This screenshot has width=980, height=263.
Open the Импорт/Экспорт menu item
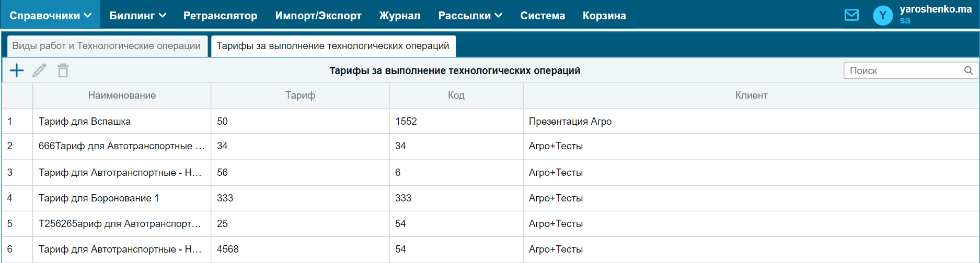tap(318, 16)
